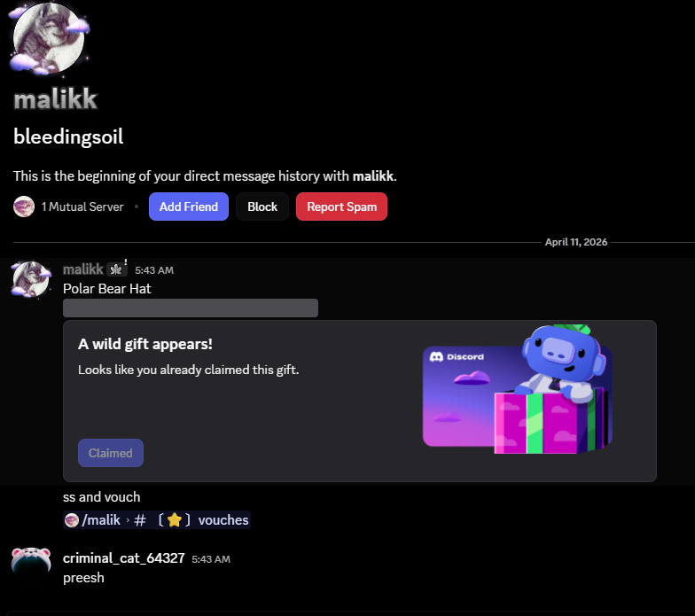Click the criminal_cat_64327 username
This screenshot has height=616, width=695.
tap(124, 558)
